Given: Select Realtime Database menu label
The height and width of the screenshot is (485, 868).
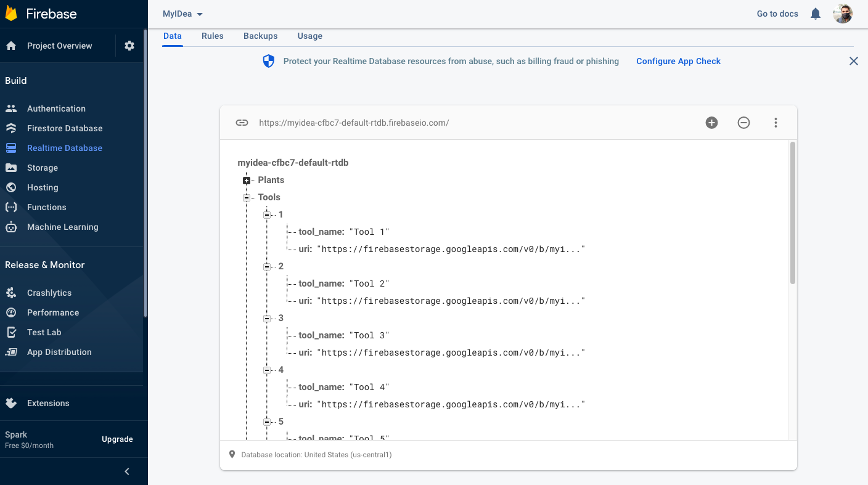Looking at the screenshot, I should [x=65, y=148].
